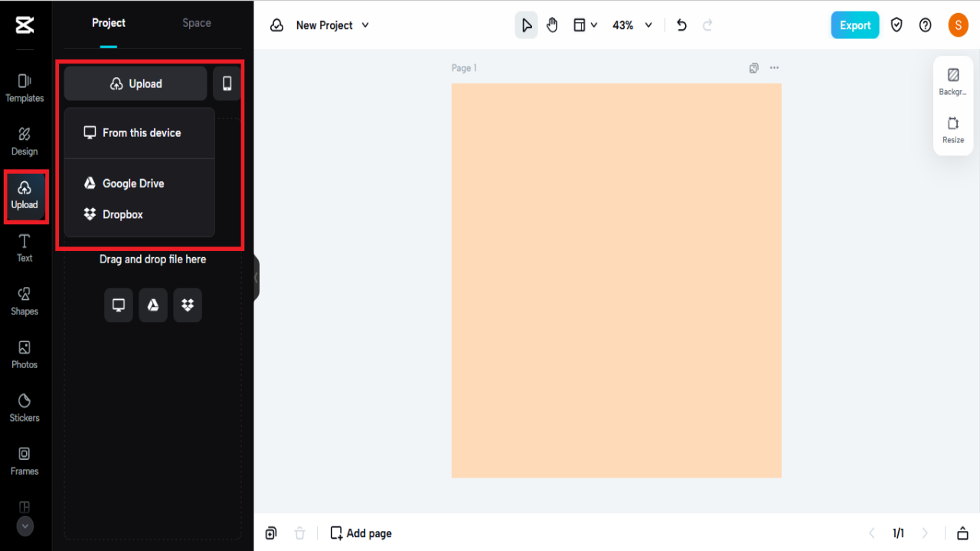Viewport: 980px width, 551px height.
Task: Switch to the Space tab
Action: 196,22
